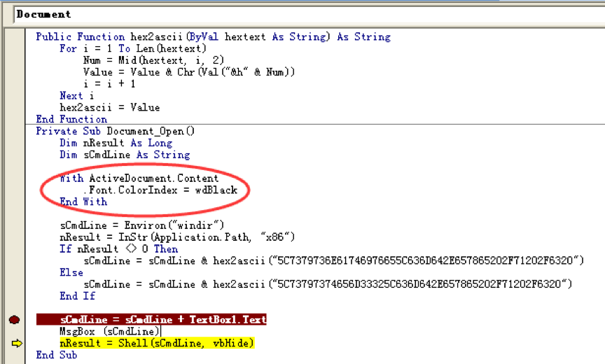Click the line 'Public Function hex2ascii'

214,36
